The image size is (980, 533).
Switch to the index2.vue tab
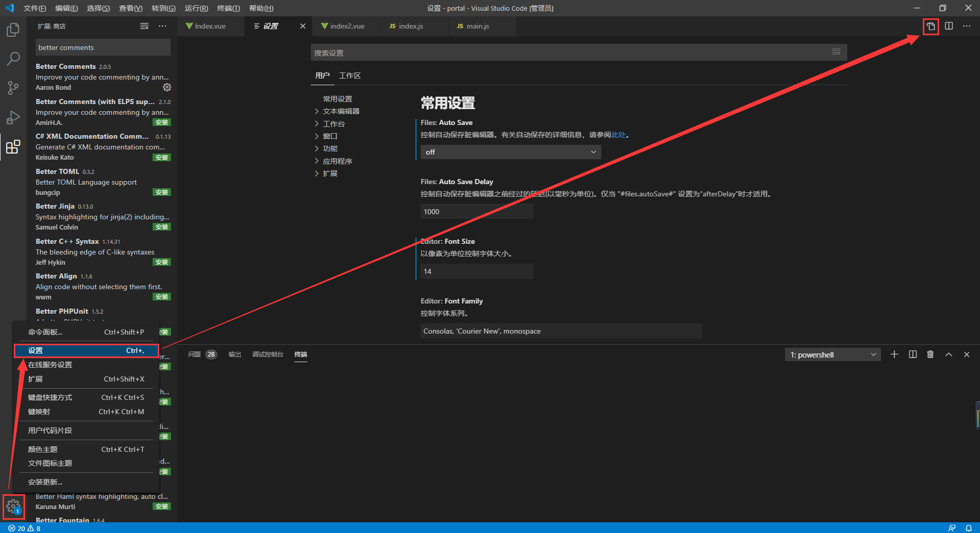[348, 26]
